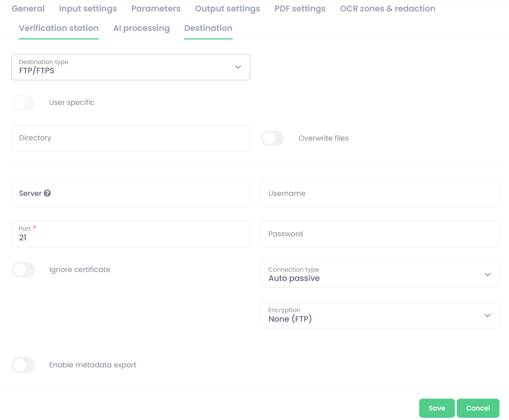Toggle the User specific switch
The image size is (509, 420).
point(23,103)
